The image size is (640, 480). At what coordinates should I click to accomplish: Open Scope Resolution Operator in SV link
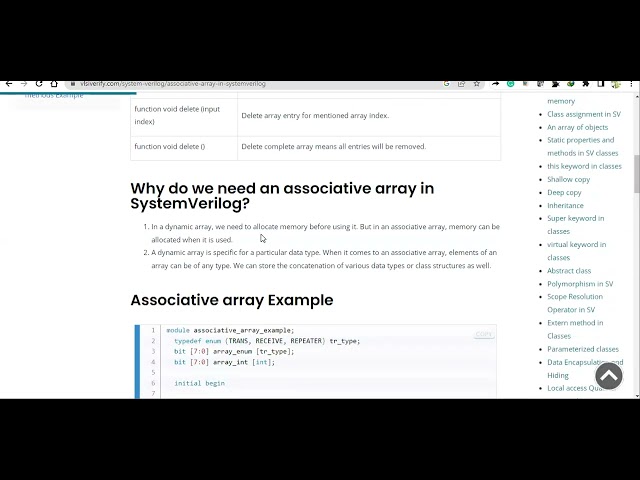coord(575,303)
